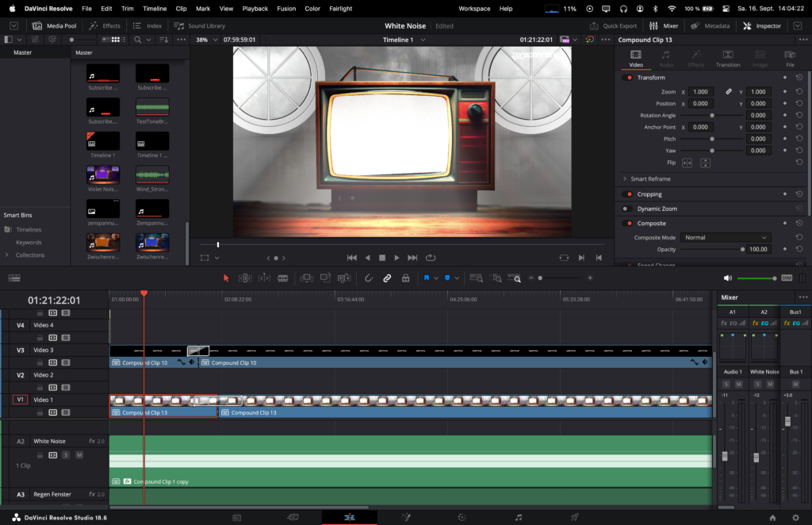Lock the Video 3 track

[40, 362]
